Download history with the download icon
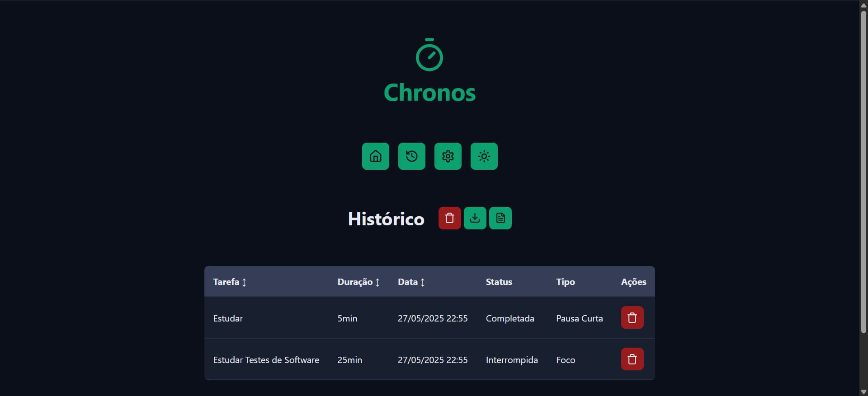Viewport: 868px width, 396px height. pos(475,218)
